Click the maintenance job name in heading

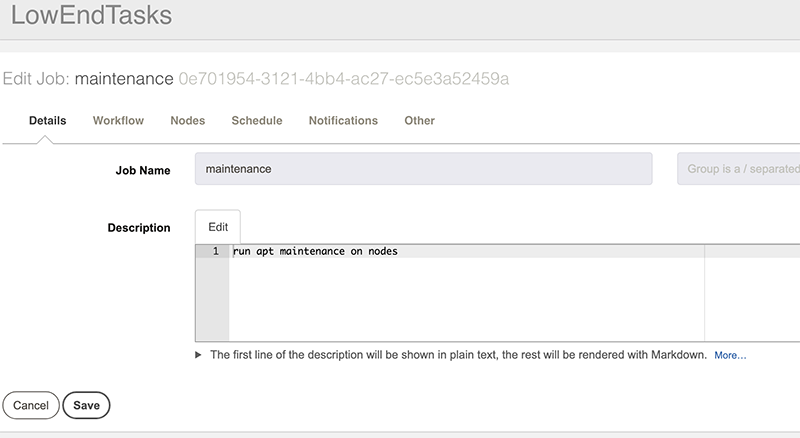(x=124, y=78)
